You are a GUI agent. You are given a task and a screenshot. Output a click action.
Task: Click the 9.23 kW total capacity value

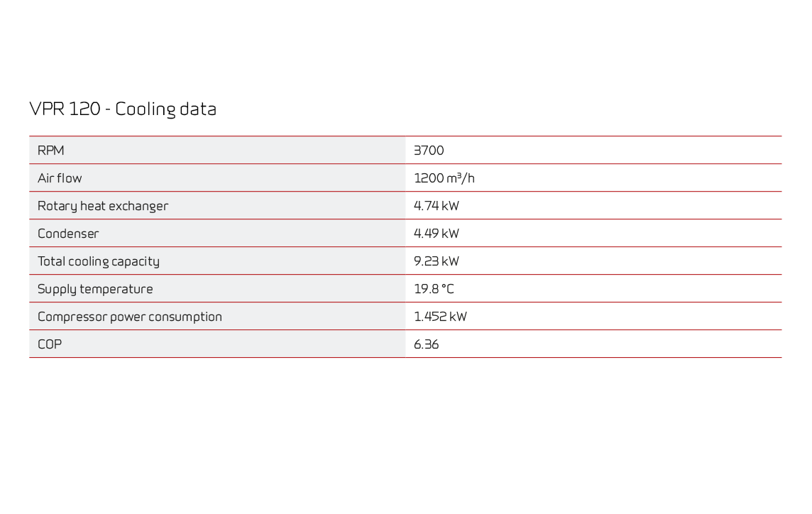pos(437,261)
